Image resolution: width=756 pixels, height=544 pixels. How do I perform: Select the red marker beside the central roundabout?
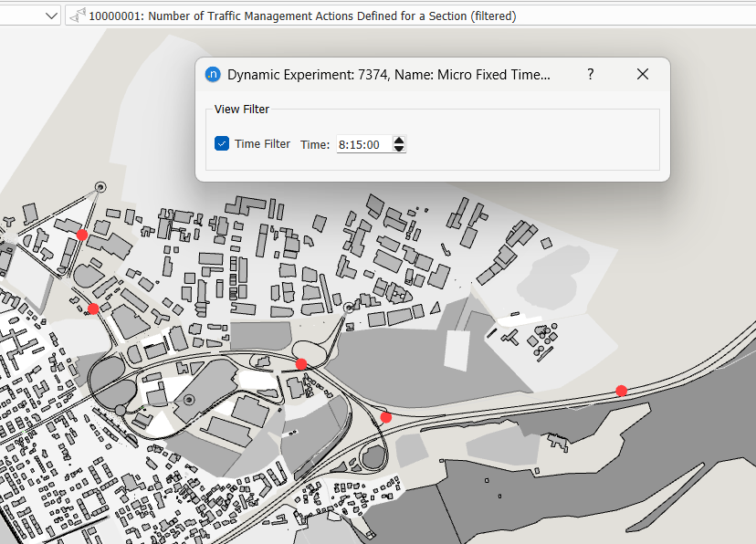point(301,363)
